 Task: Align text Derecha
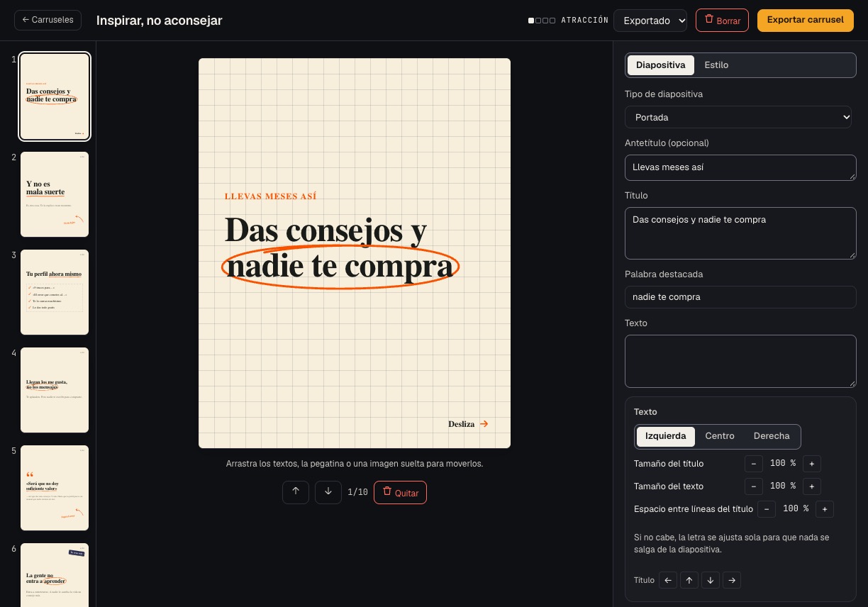[x=772, y=436]
